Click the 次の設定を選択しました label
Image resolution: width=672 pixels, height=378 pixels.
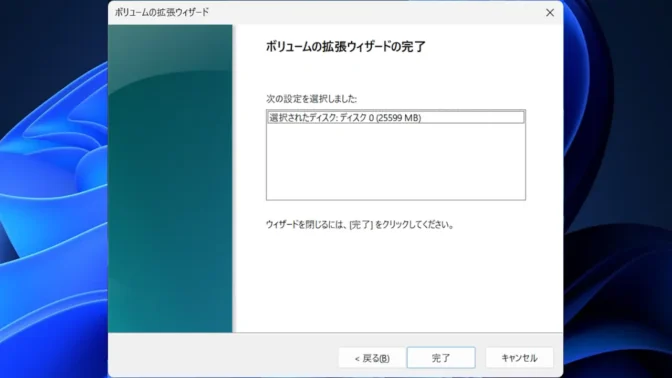(312, 99)
